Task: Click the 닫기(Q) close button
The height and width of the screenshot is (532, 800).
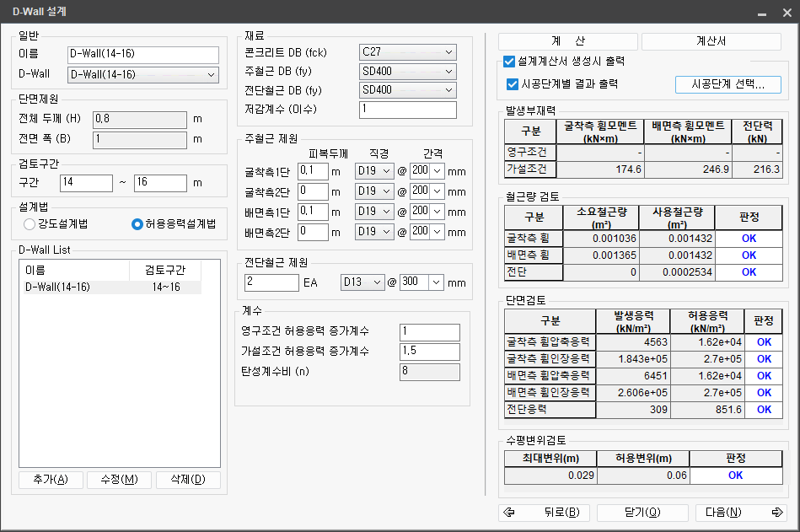Action: point(642,513)
